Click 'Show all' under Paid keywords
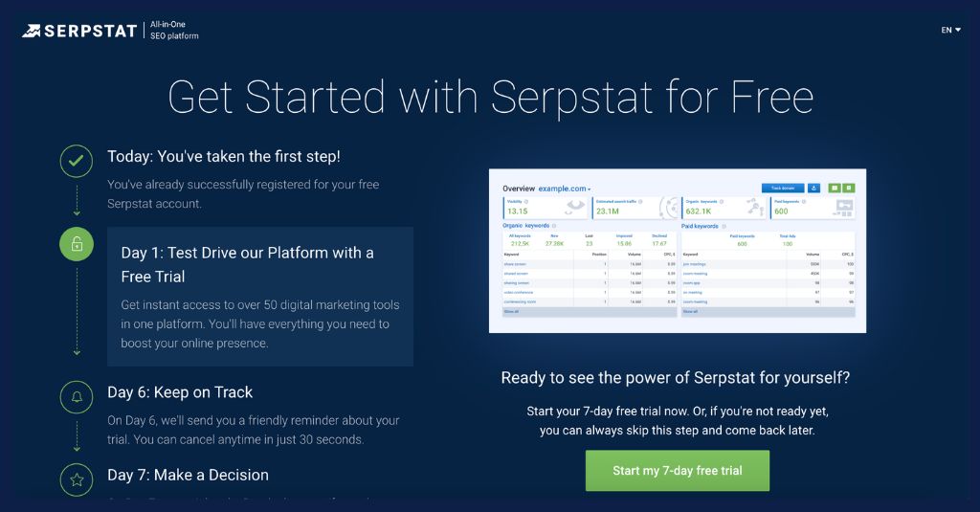The image size is (980, 512). (x=689, y=311)
